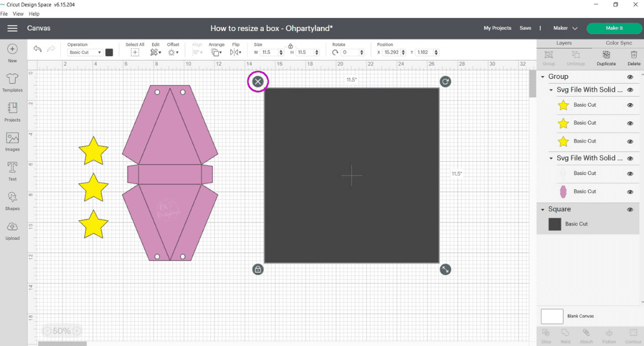
Task: Toggle visibility of the third star Basic Cut
Action: coord(630,141)
